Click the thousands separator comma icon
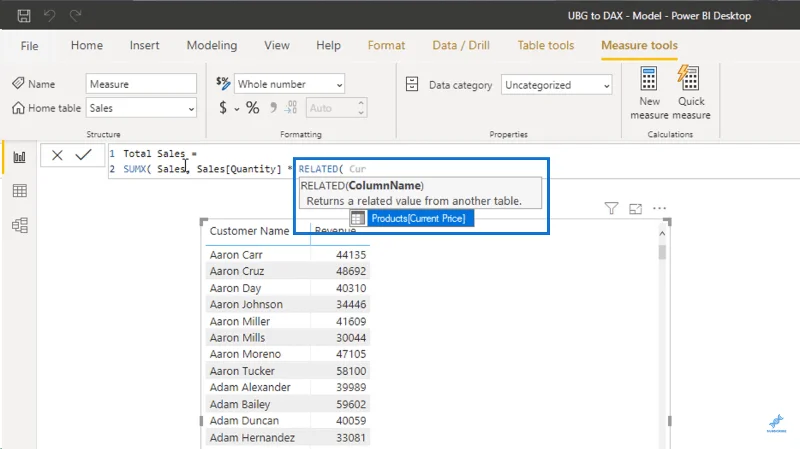 pos(273,108)
